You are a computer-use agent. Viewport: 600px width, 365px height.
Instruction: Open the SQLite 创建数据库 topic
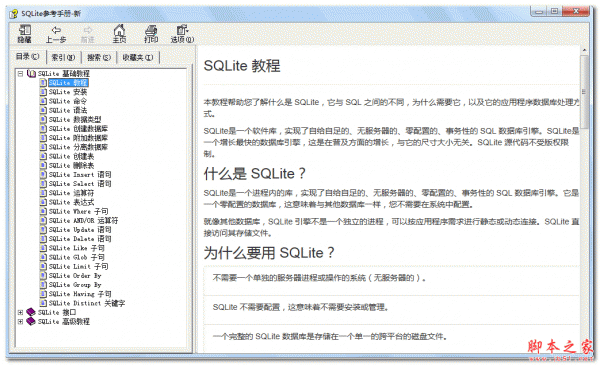click(78, 129)
